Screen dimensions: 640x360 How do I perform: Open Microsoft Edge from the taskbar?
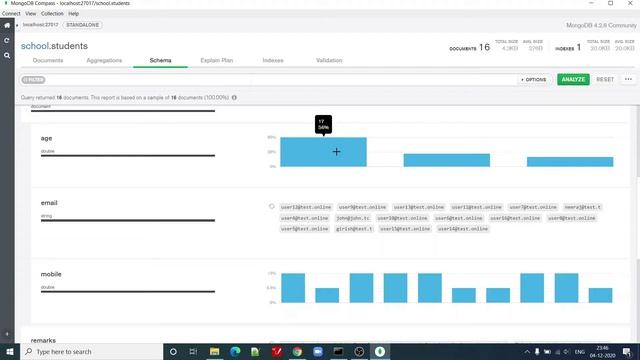click(x=235, y=351)
